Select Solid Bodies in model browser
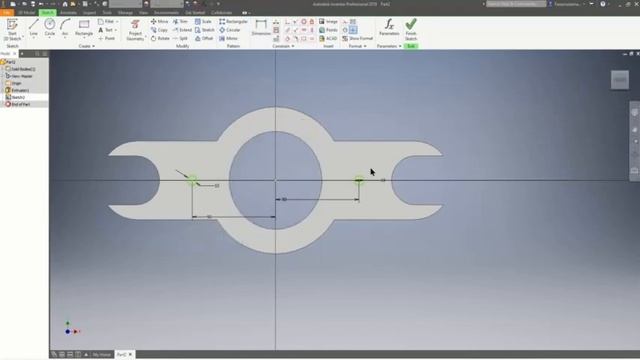Viewport: 640px width, 360px height. click(20, 69)
